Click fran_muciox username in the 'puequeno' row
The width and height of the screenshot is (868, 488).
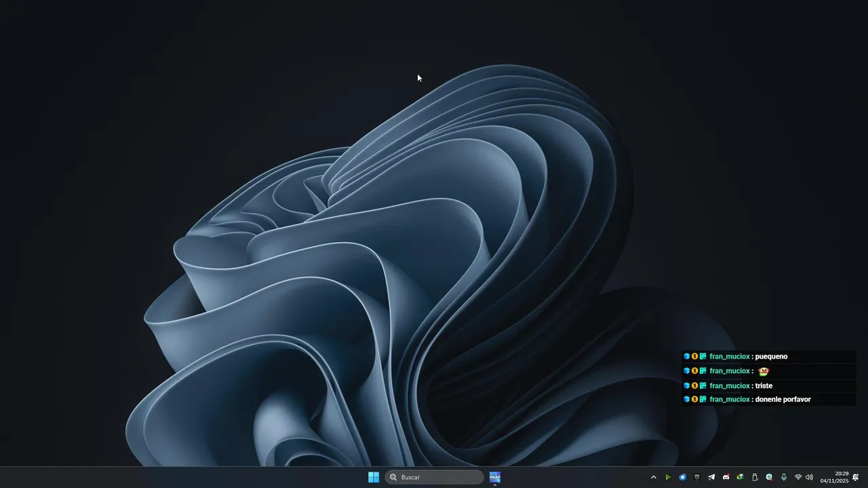(730, 357)
